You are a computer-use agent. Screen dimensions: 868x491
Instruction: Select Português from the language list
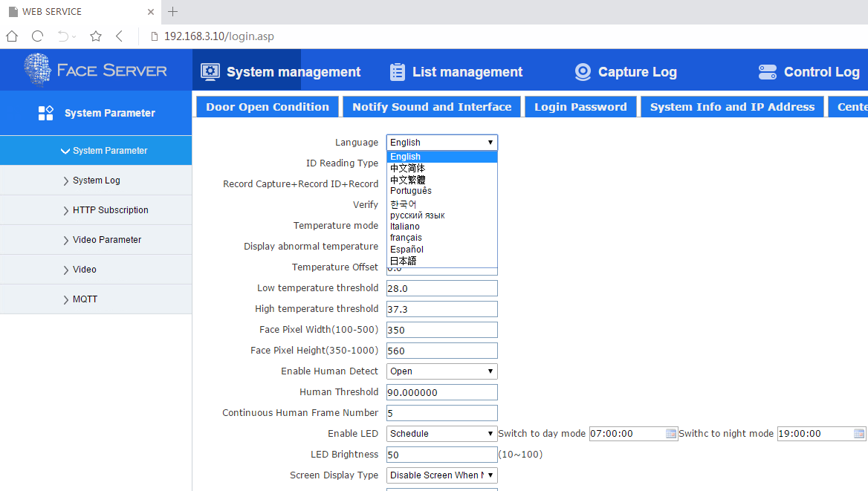click(411, 191)
